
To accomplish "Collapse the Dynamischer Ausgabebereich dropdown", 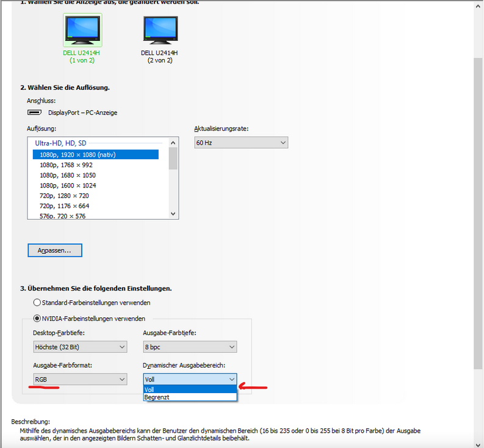I will (190, 379).
